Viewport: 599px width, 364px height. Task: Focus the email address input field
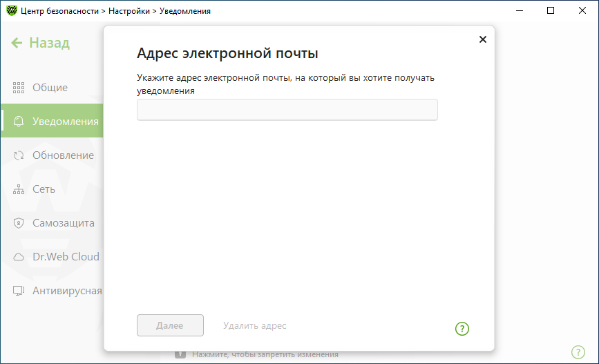point(287,110)
